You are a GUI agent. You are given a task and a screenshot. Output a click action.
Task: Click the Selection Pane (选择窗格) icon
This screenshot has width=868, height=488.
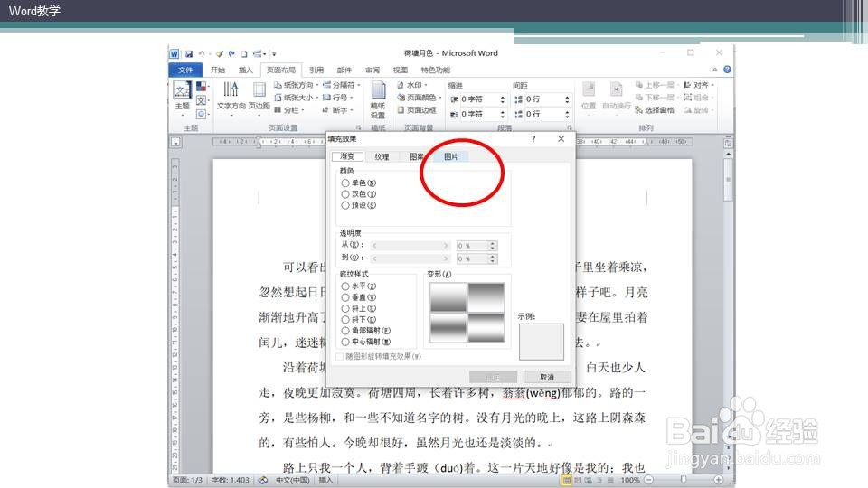(x=639, y=110)
